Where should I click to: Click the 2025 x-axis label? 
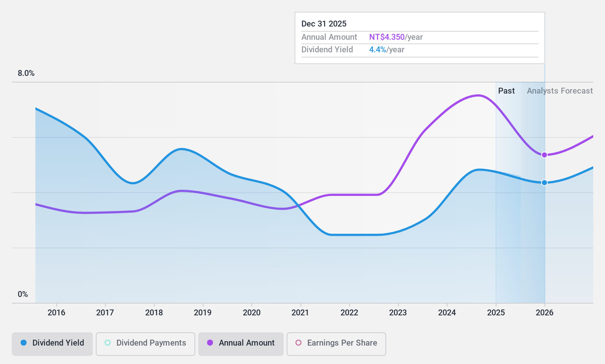pos(496,312)
